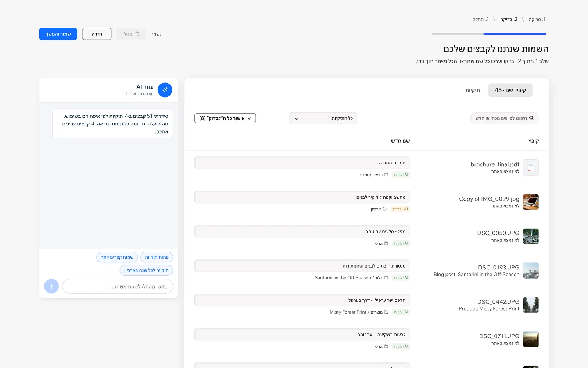588x368 pixels.
Task: Go to step 1. סריקה in breadcrumb
Action: coord(537,19)
